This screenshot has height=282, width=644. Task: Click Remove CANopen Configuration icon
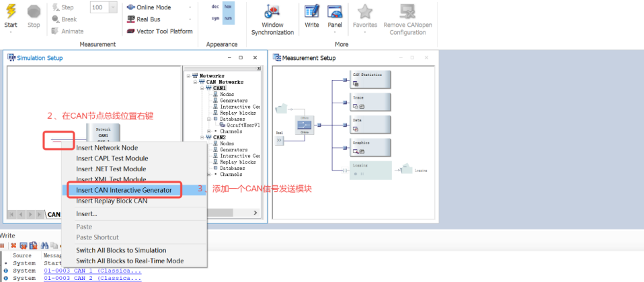coord(407,11)
